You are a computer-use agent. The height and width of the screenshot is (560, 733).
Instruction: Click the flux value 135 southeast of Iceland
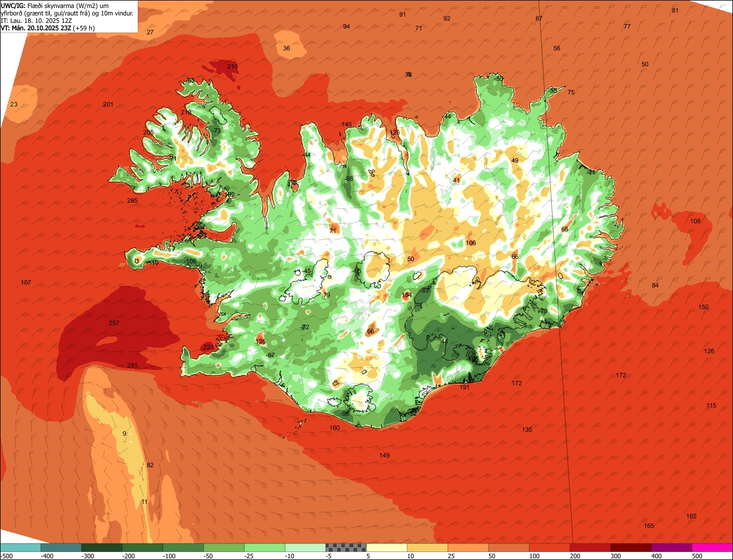(527, 429)
